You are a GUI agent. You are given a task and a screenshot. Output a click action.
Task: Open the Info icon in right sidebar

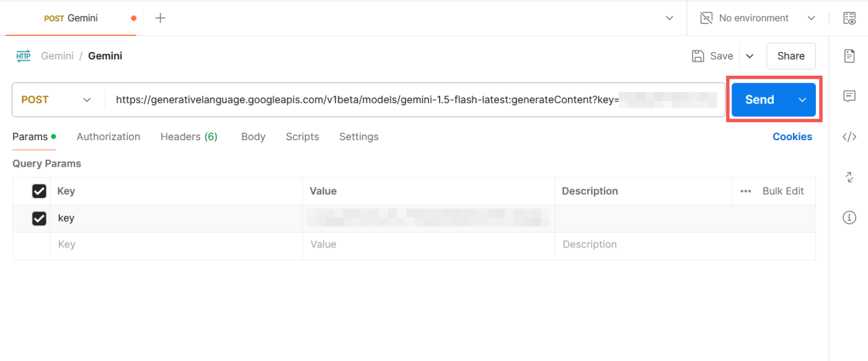point(849,218)
